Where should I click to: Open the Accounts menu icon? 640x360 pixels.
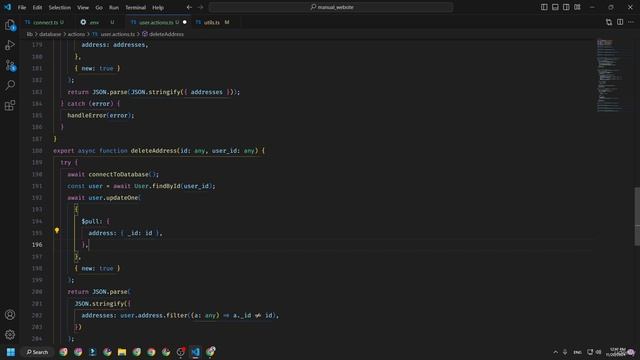point(10,315)
